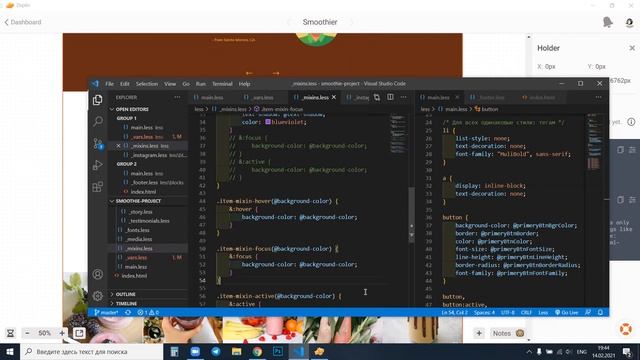The height and width of the screenshot is (360, 640).
Task: Click the Explorer more actions ellipsis
Action: (x=177, y=97)
